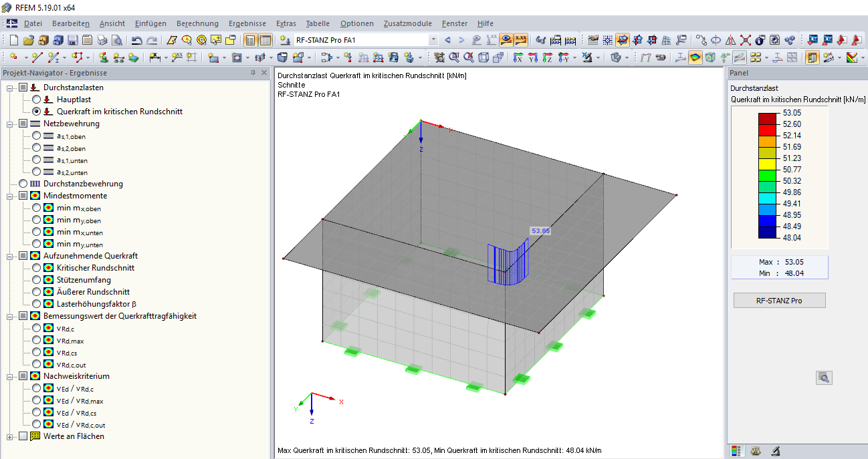Viewport: 868px width, 459px height.
Task: Open the Bearbeiten menu
Action: (70, 23)
